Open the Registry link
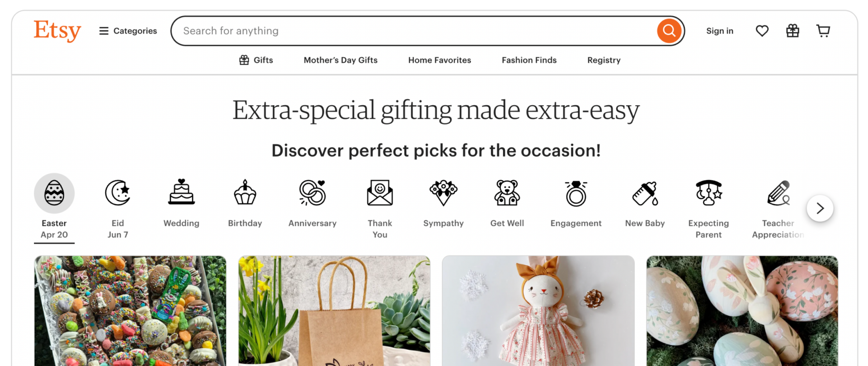The height and width of the screenshot is (366, 868). (604, 60)
